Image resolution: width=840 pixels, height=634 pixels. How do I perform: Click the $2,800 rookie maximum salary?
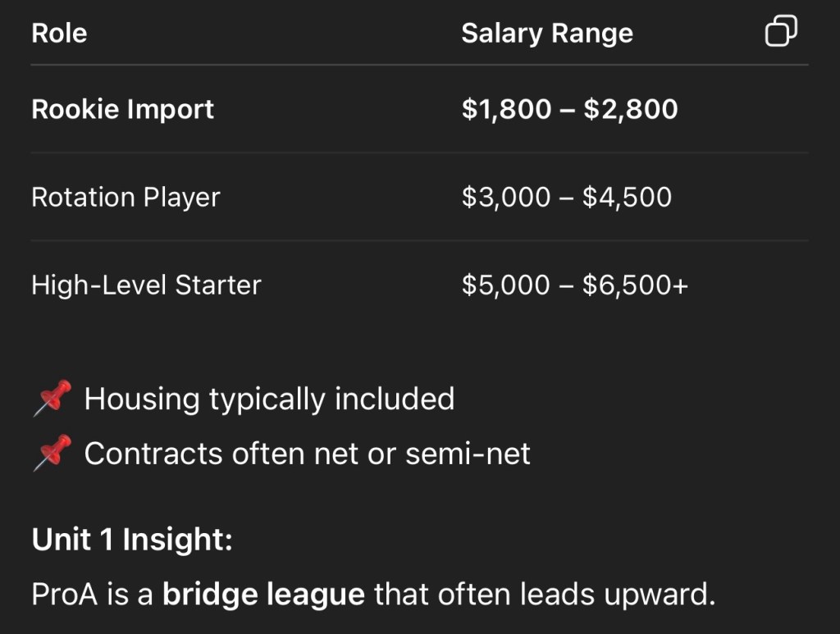[631, 109]
